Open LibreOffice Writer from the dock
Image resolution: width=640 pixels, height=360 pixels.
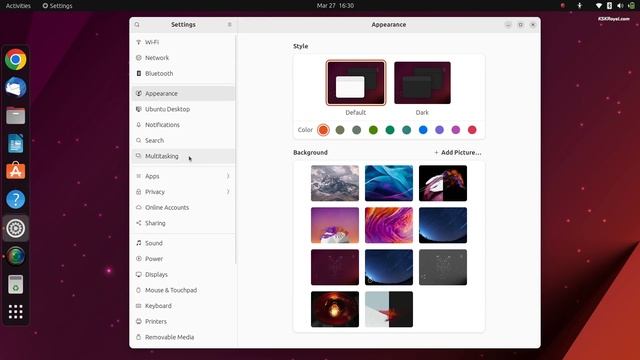pos(16,143)
